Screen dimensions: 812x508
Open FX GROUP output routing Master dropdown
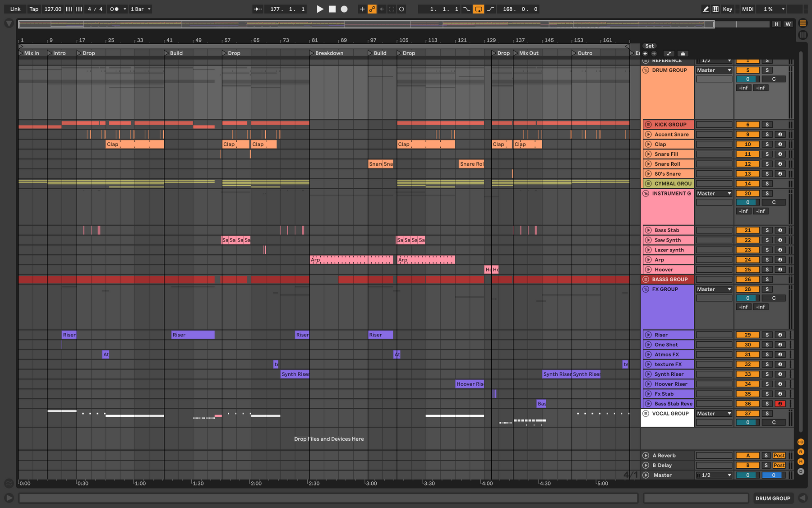[714, 289]
